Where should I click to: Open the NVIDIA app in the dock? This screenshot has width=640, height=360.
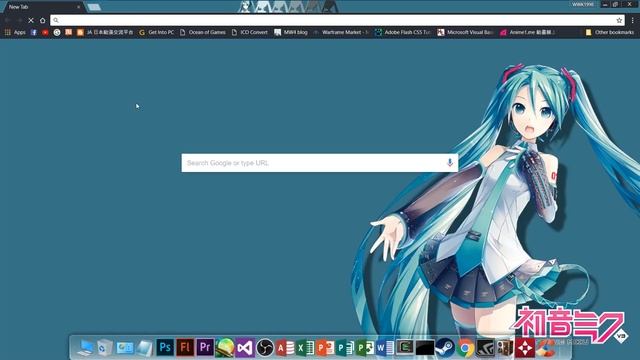click(x=485, y=348)
